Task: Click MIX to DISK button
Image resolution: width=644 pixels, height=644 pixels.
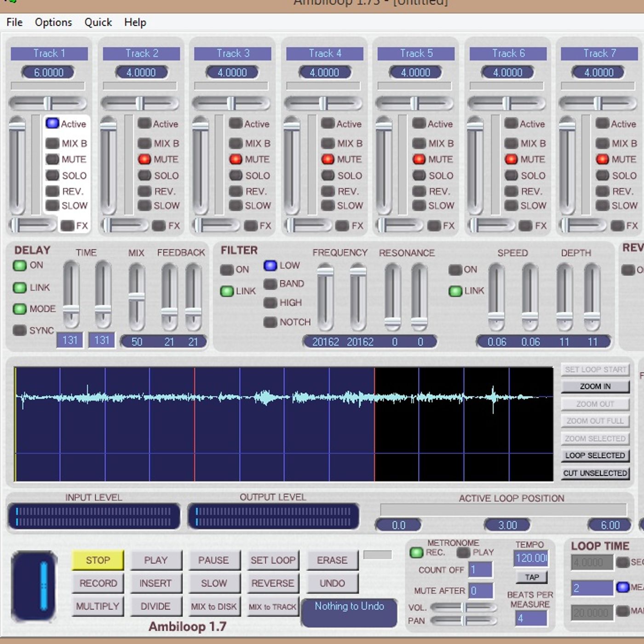Action: coord(214,606)
